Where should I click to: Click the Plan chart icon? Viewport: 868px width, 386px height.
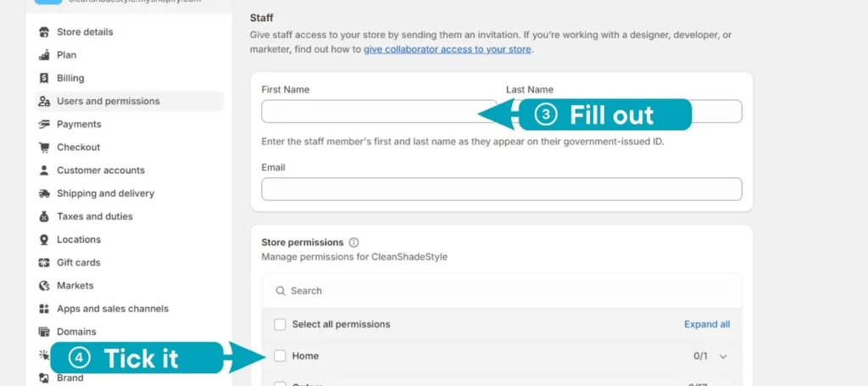44,55
